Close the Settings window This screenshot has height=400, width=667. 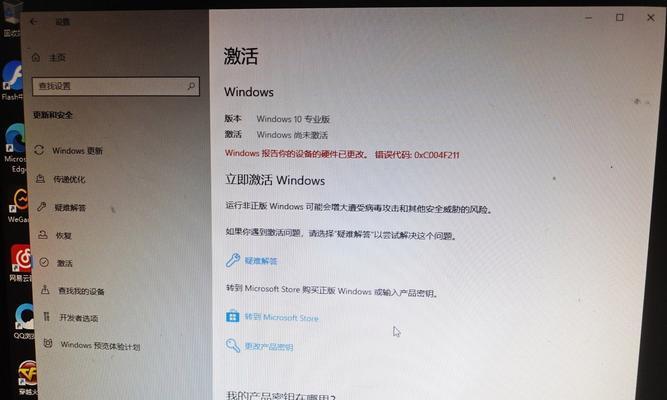coord(651,17)
